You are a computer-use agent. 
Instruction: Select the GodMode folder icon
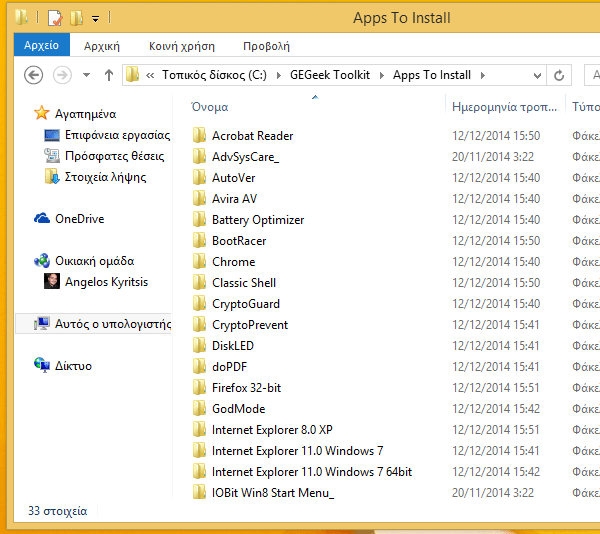click(199, 409)
